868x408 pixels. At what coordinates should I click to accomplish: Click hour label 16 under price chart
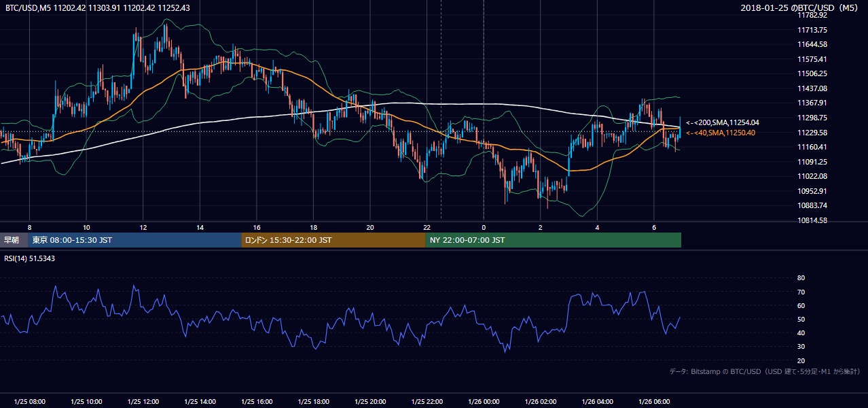tap(257, 227)
